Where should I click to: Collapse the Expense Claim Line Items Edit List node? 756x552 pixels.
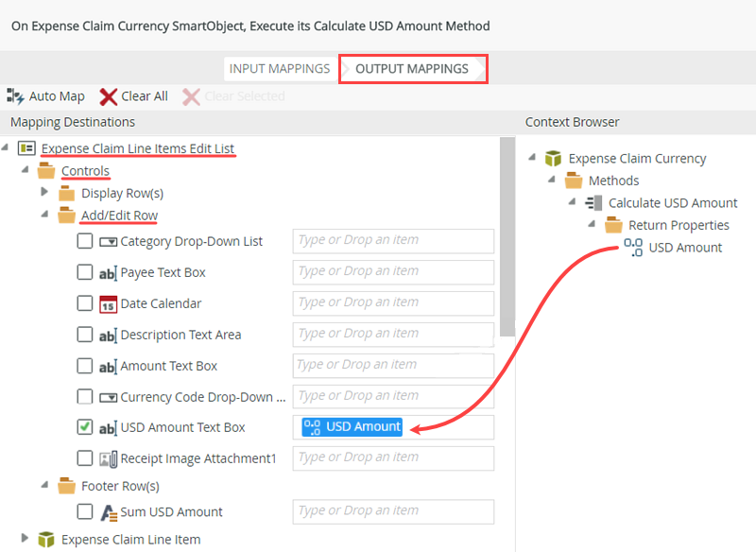[x=5, y=147]
